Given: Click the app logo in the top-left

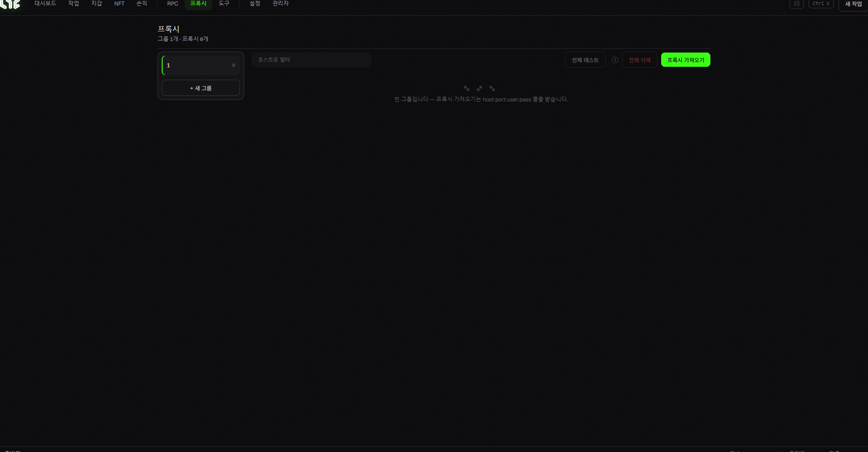Looking at the screenshot, I should pos(10,4).
